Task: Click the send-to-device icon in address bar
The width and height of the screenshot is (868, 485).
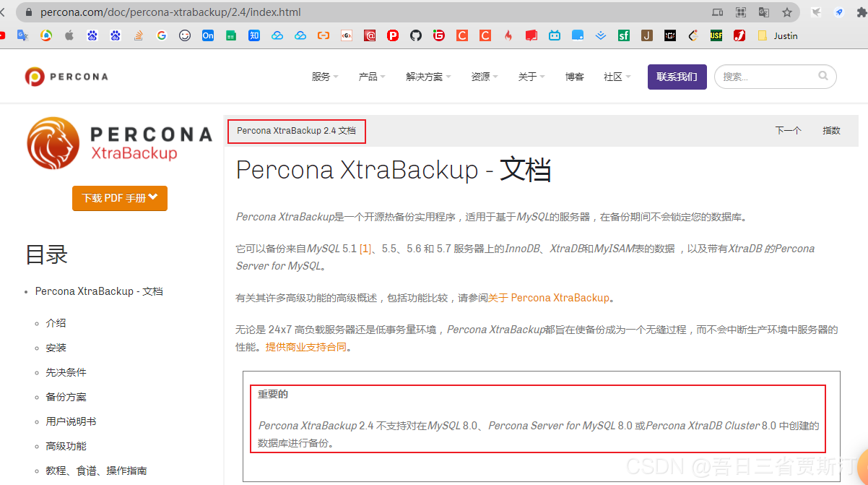Action: point(717,12)
